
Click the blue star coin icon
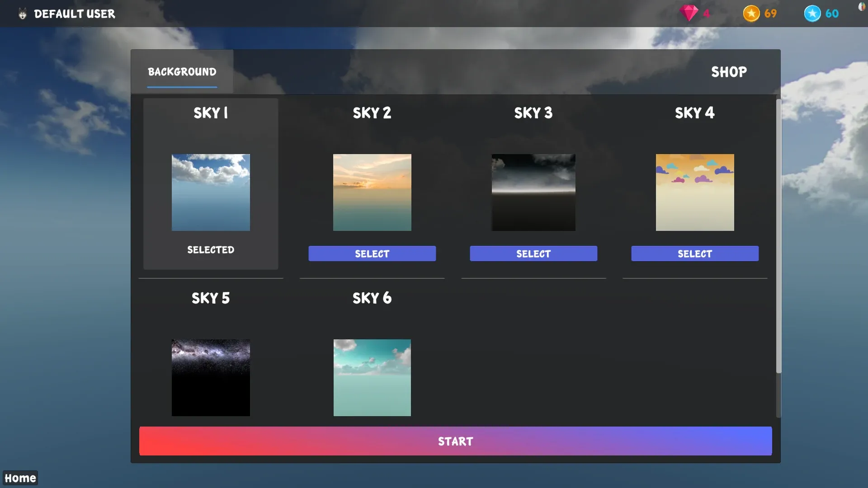(x=812, y=14)
